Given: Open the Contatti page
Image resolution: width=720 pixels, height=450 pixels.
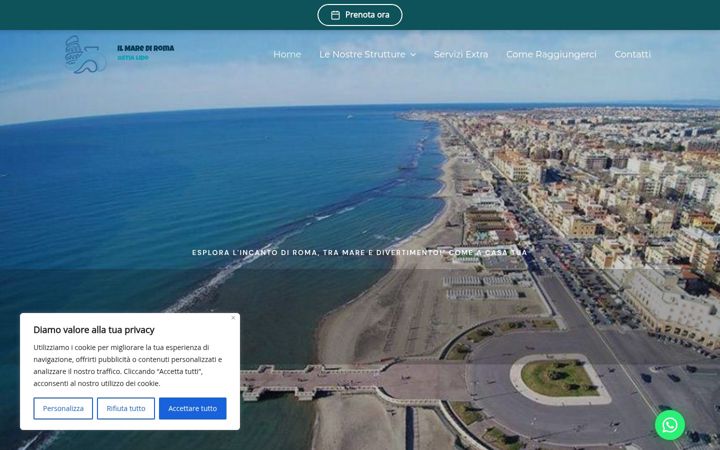Looking at the screenshot, I should pyautogui.click(x=632, y=54).
